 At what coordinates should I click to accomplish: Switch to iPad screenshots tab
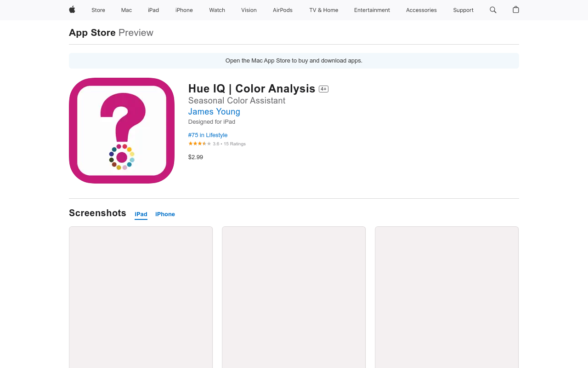141,214
